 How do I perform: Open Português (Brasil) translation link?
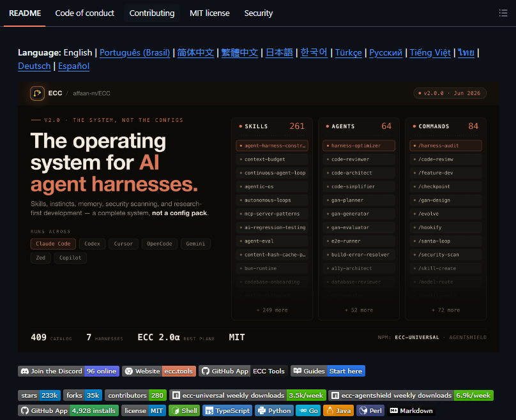point(135,52)
